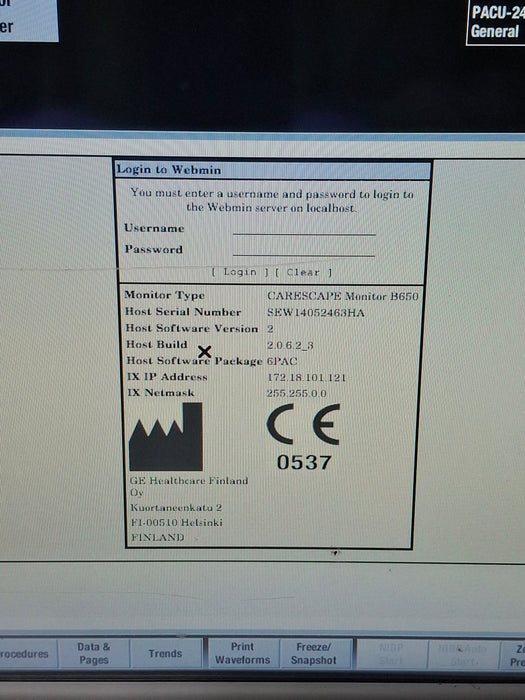
Task: Click the 'GE Healthcare Finland' text
Action: coord(189,481)
